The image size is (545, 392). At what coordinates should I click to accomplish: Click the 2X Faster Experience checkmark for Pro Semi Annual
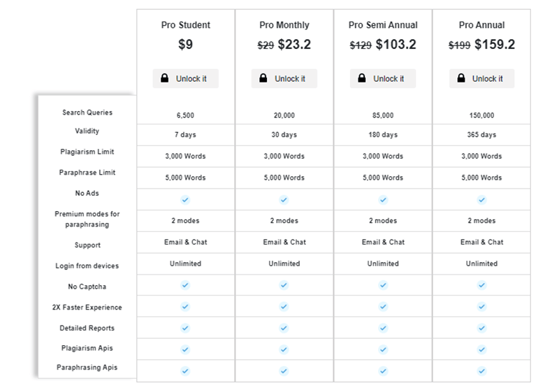point(383,307)
